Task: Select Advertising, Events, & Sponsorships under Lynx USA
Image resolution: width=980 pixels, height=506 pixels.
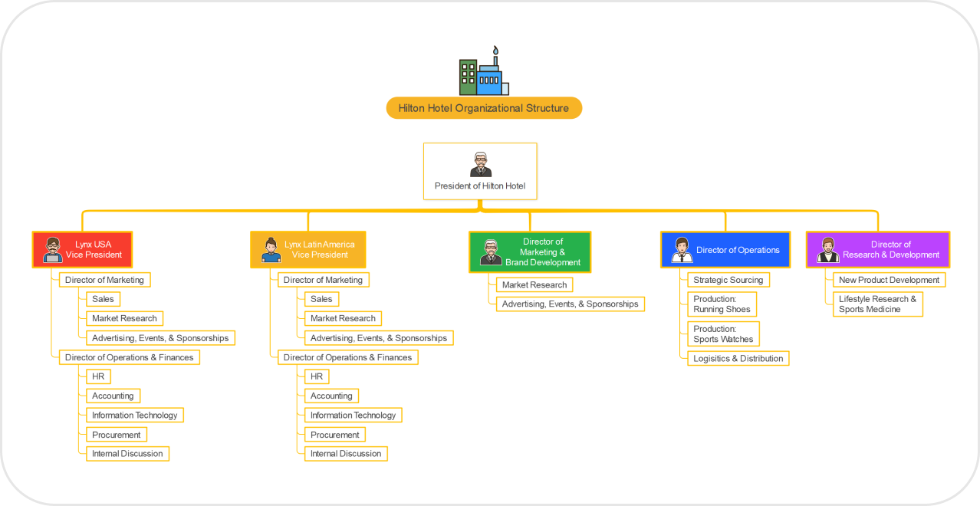Action: pos(160,338)
